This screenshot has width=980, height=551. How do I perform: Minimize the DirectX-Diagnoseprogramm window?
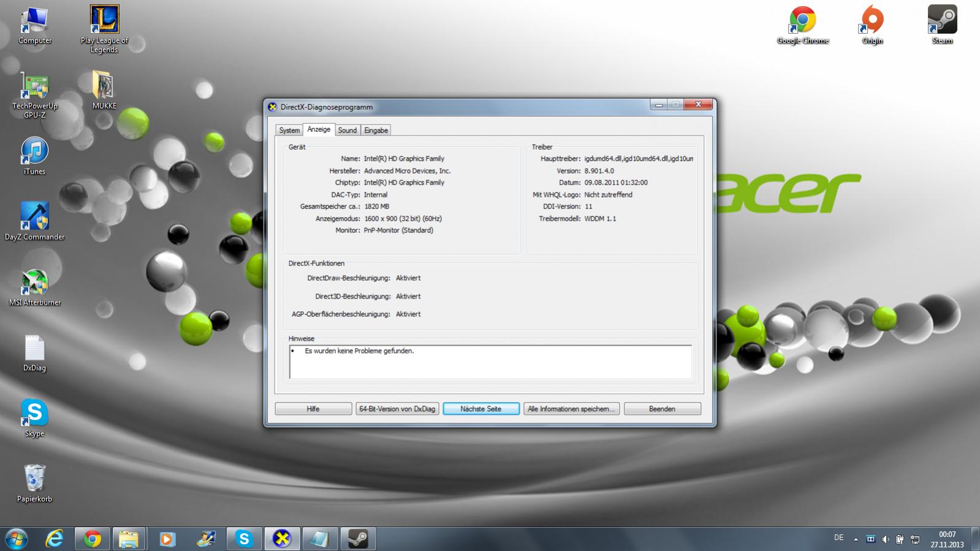point(659,105)
